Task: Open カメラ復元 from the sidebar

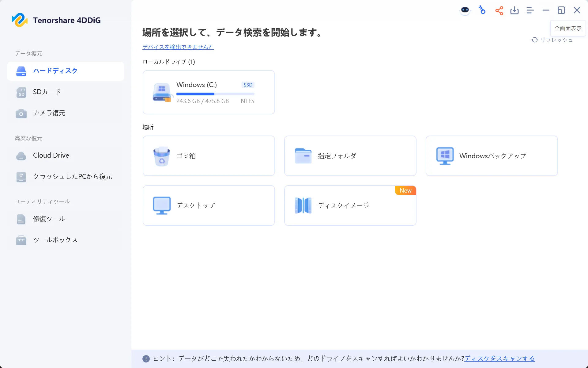Action: [x=49, y=113]
